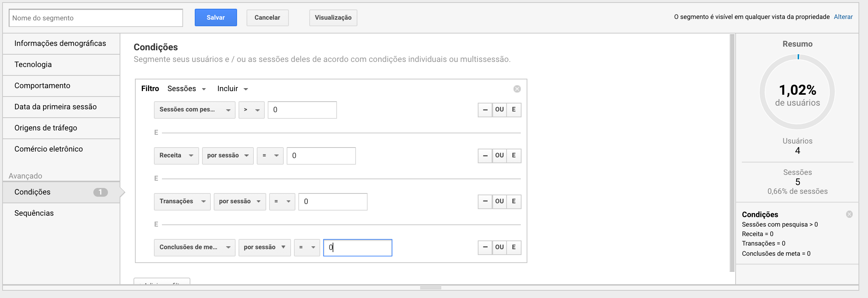Select Origens de tráfego in sidebar

[x=46, y=128]
